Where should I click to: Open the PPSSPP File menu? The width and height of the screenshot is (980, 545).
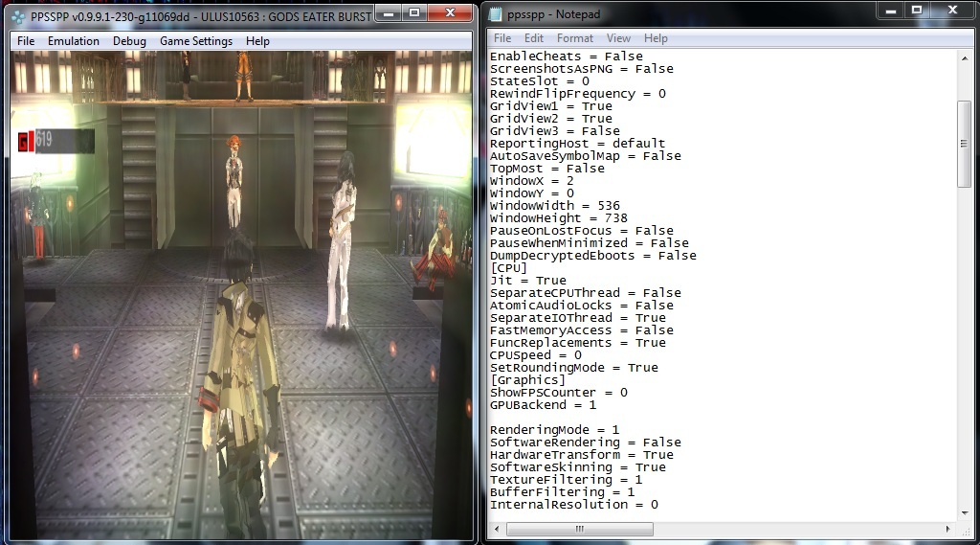26,41
